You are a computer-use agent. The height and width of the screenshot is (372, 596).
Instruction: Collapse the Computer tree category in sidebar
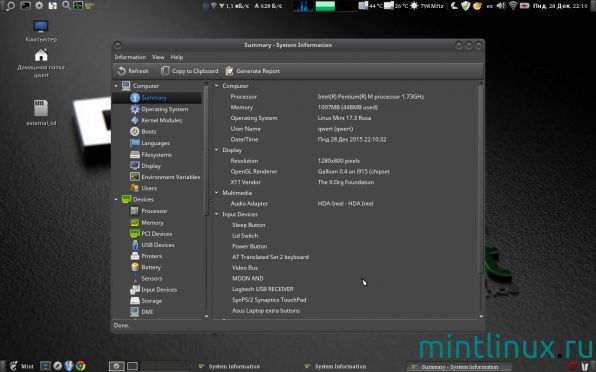tap(116, 86)
